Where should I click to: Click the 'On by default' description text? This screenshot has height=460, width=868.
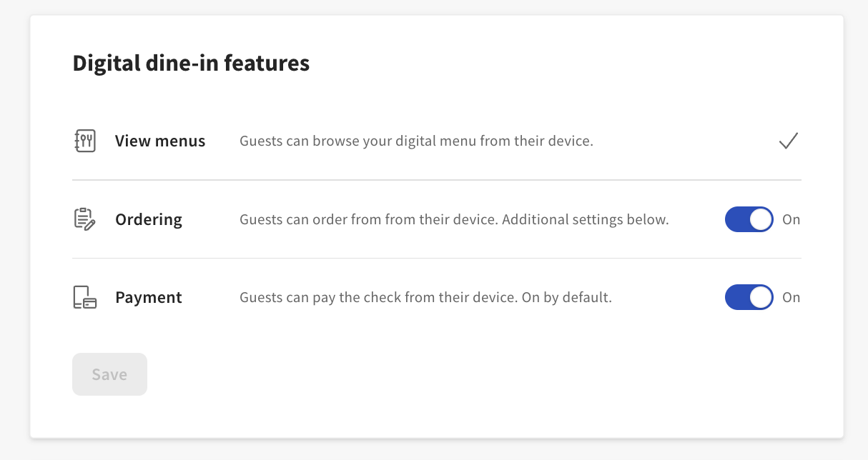566,297
